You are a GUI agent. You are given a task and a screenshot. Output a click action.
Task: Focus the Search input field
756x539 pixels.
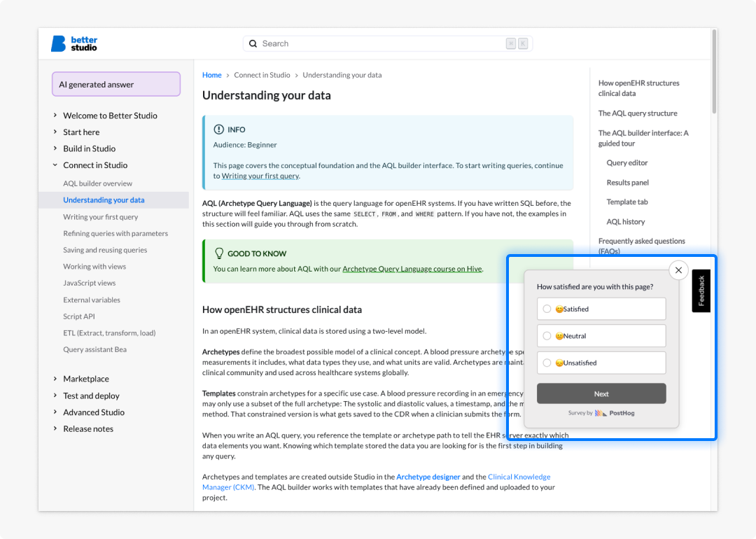387,44
